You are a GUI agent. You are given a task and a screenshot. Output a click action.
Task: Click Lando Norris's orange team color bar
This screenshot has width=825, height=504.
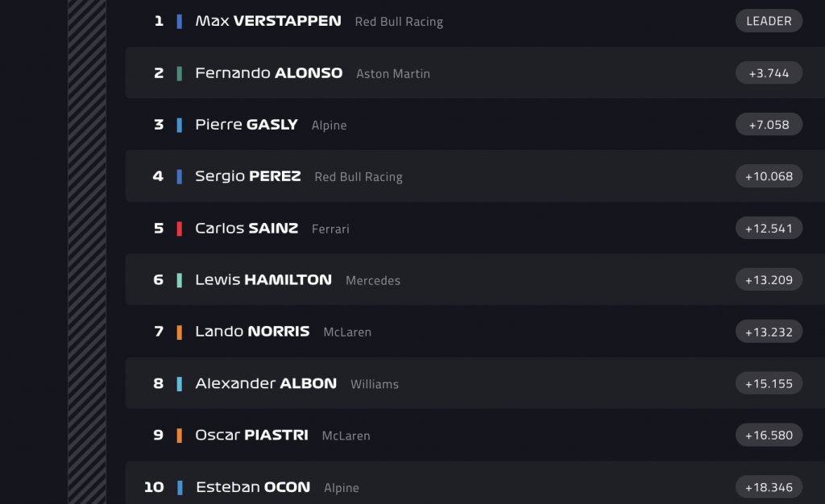pos(180,332)
